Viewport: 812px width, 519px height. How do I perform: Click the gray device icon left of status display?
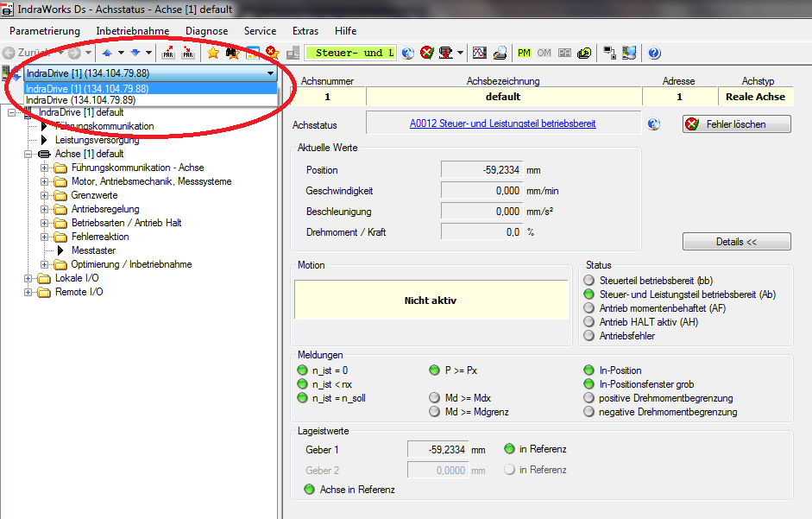(293, 53)
